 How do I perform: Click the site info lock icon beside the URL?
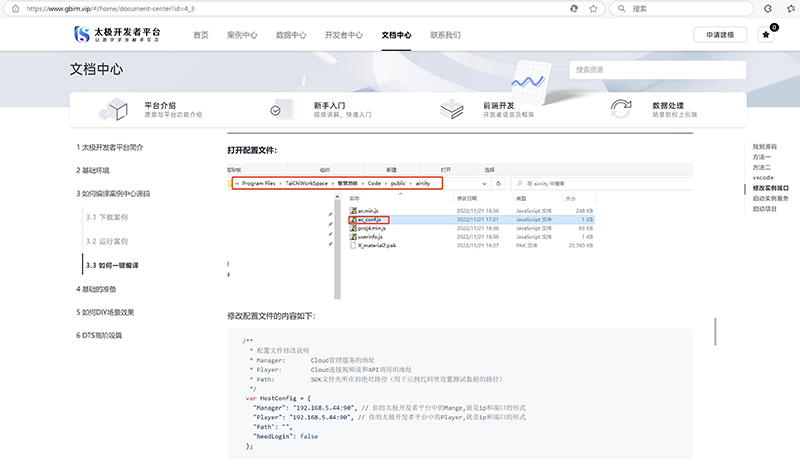pos(15,9)
